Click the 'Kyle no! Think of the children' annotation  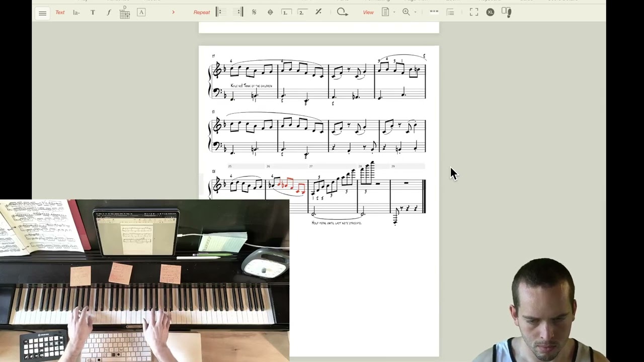[x=251, y=86]
